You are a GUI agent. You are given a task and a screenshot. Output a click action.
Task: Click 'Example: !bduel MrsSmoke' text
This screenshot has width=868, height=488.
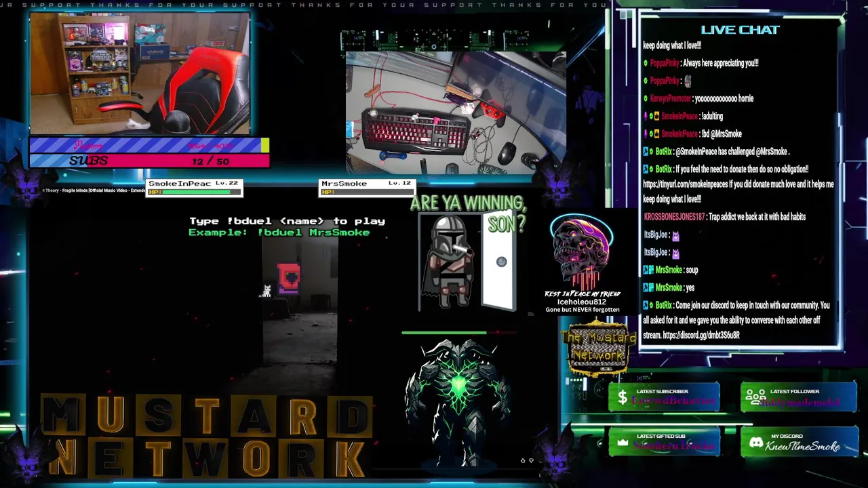(279, 232)
